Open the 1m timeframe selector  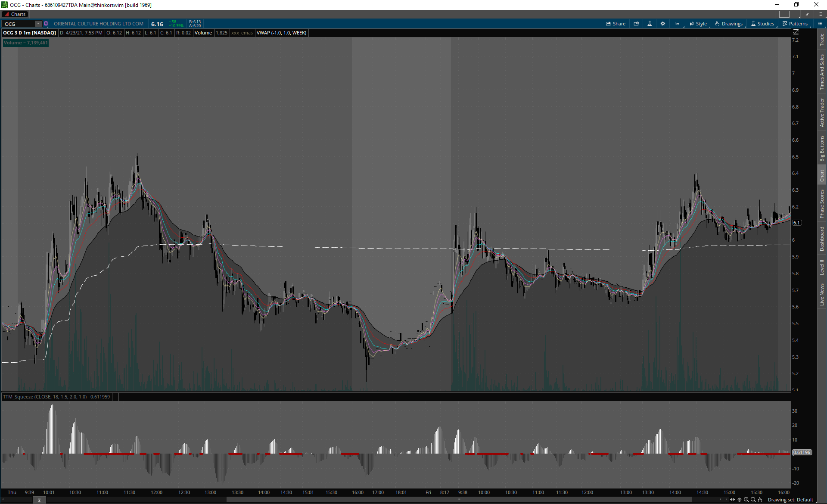[677, 24]
